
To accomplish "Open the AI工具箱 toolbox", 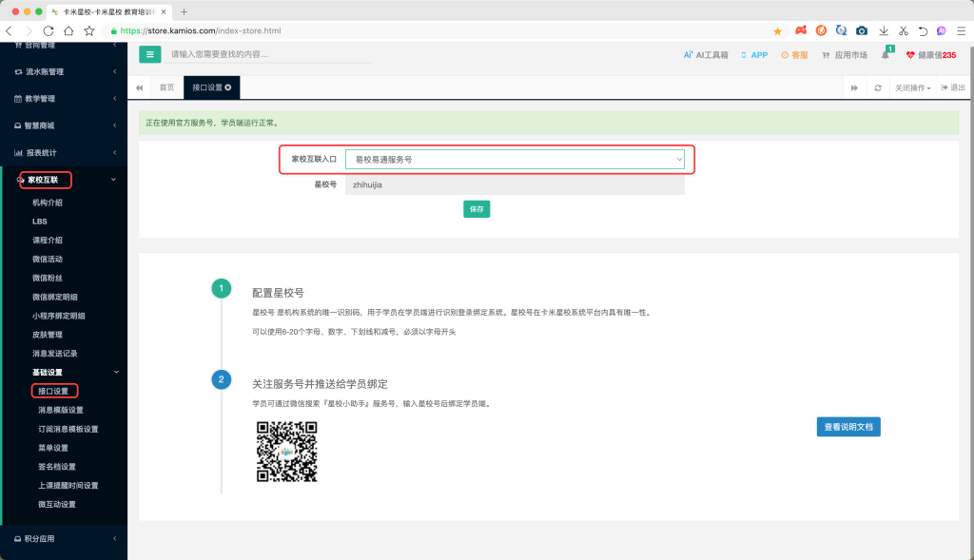I will (x=706, y=55).
